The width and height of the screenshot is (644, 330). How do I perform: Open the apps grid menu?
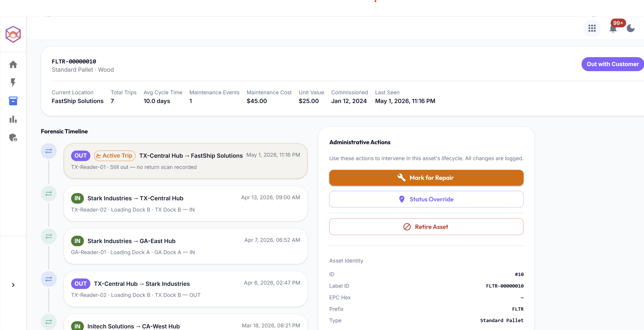point(592,28)
